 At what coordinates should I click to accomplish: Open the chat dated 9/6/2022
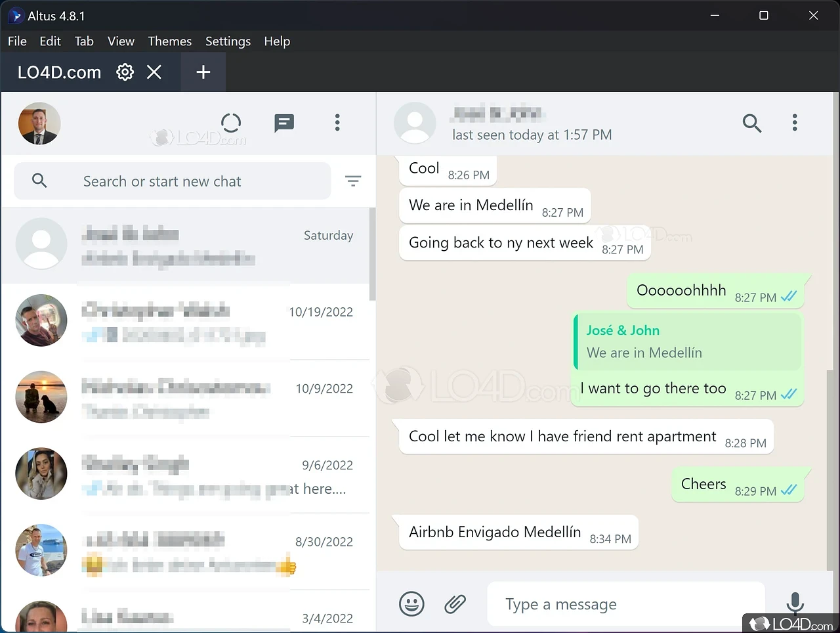click(186, 475)
